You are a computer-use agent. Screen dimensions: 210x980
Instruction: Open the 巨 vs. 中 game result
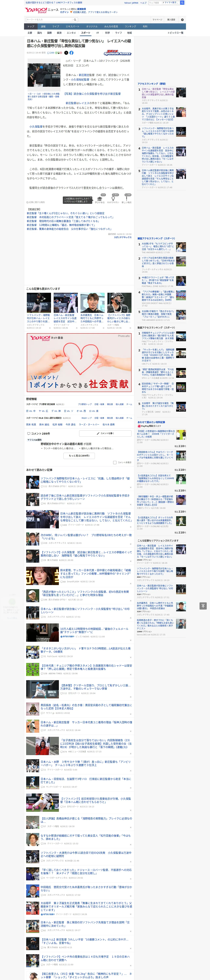pyautogui.click(x=31, y=411)
